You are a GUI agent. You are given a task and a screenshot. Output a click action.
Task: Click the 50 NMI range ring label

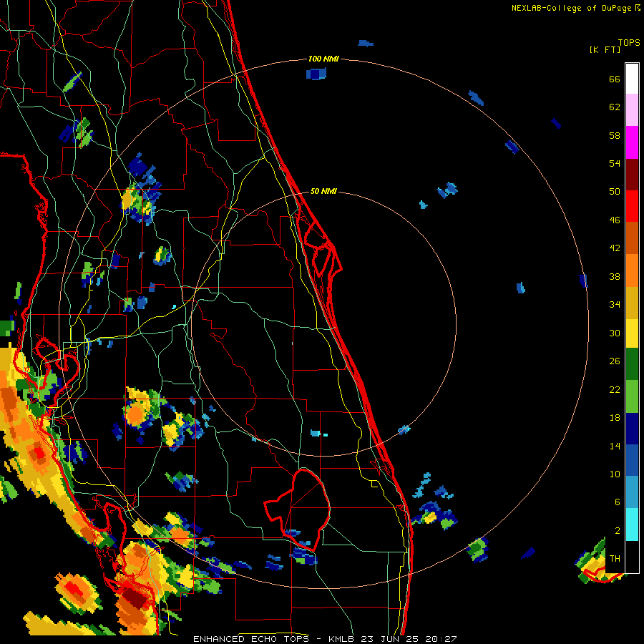(x=323, y=191)
